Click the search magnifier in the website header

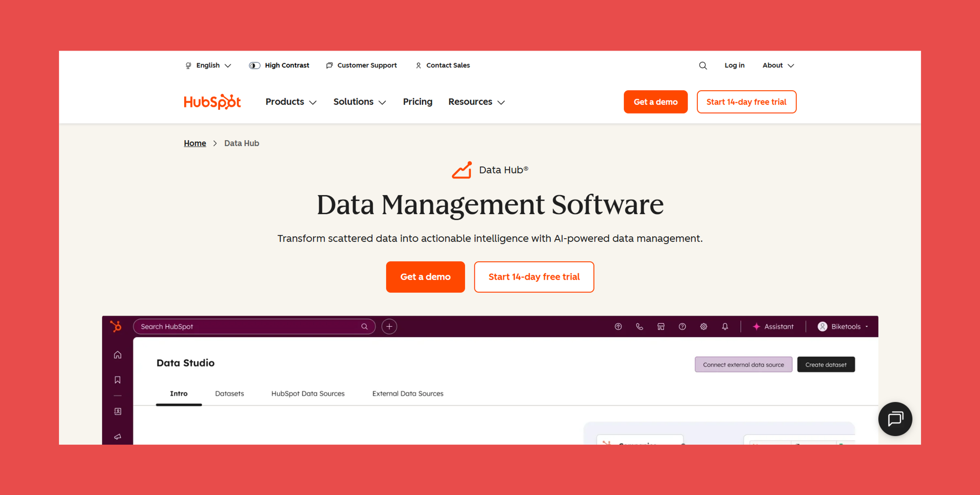pos(703,65)
